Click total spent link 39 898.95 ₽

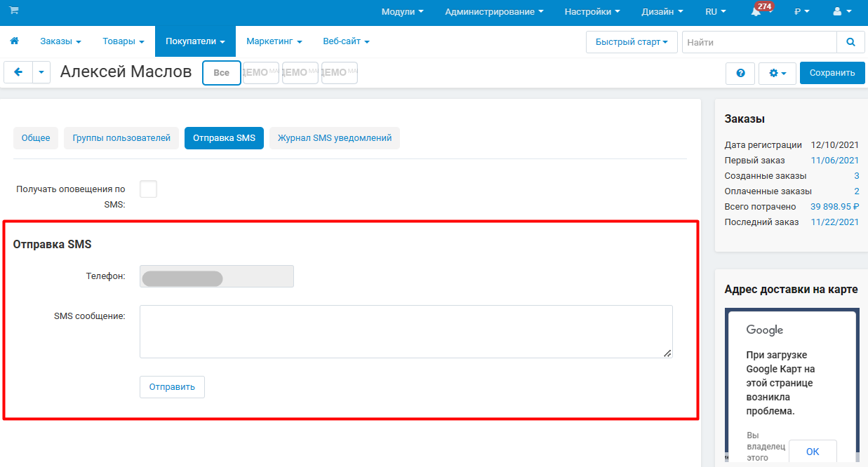[x=835, y=207]
